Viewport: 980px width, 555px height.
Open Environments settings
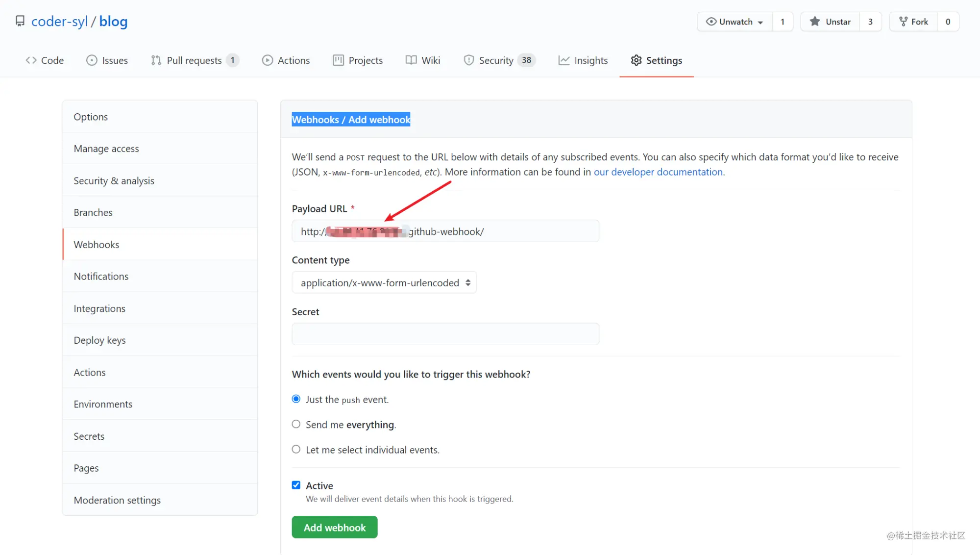point(160,404)
